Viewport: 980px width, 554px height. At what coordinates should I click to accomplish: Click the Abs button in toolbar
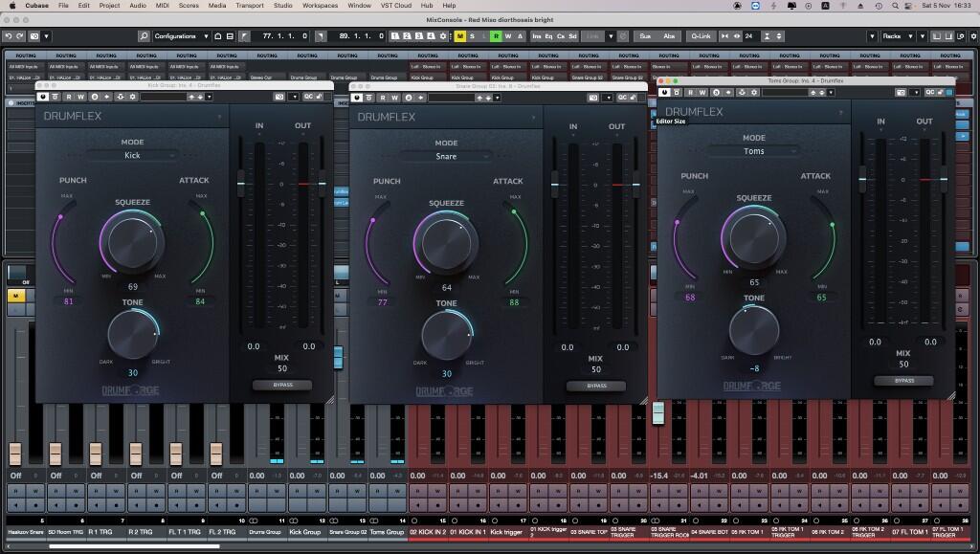669,36
